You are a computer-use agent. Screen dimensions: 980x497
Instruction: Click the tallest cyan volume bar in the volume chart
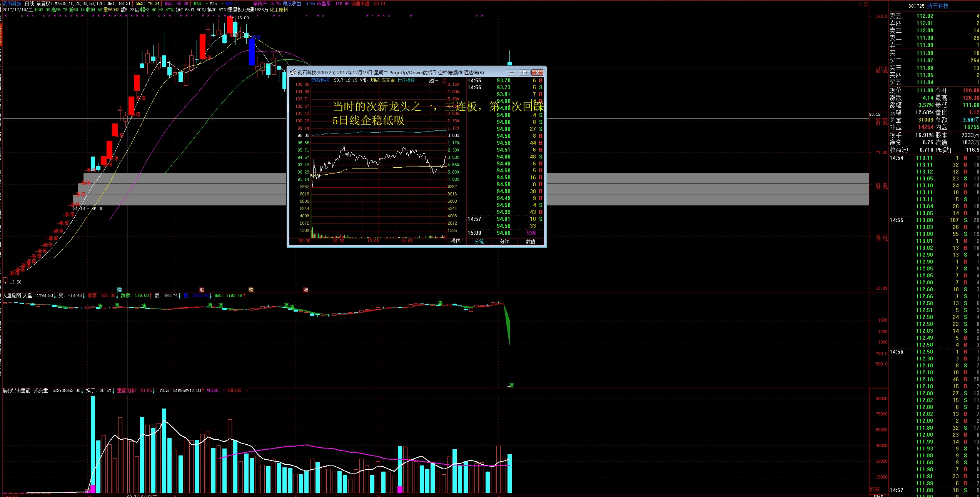(93, 444)
